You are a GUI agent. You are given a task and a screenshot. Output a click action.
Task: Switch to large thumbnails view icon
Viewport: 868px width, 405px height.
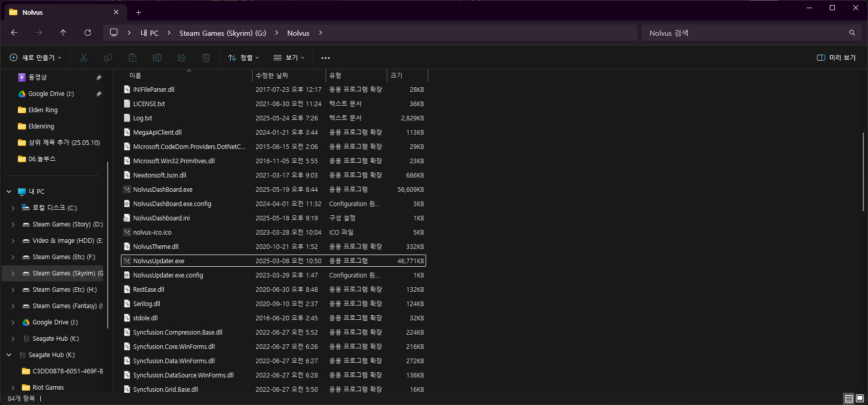pos(860,398)
